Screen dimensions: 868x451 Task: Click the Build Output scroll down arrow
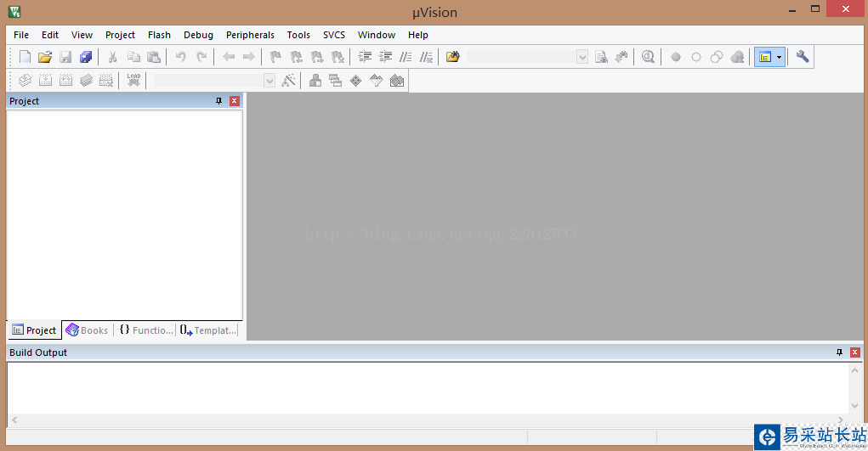point(854,406)
